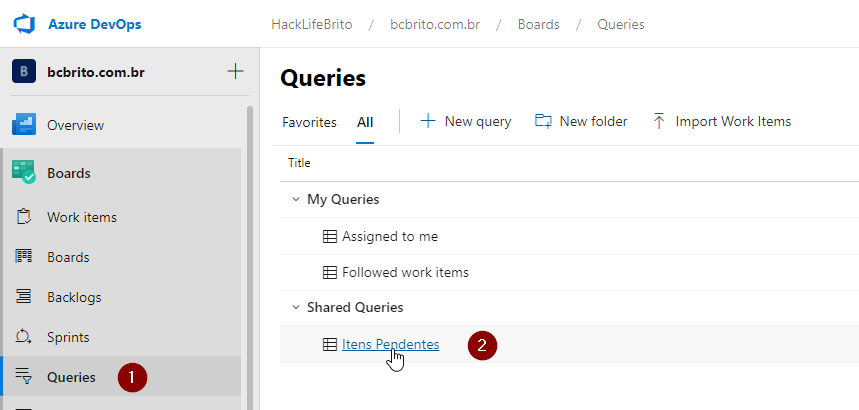The image size is (859, 410).
Task: Open the Followed work items query
Action: 405,272
